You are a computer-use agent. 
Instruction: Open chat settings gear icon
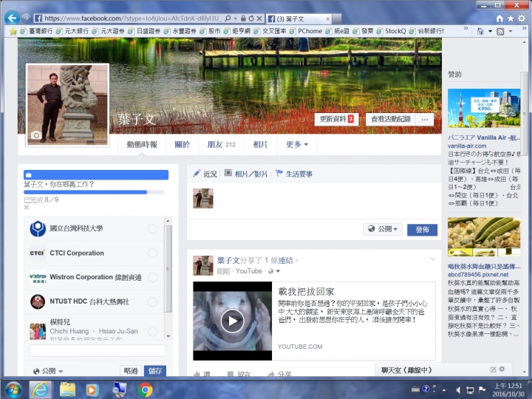pyautogui.click(x=502, y=369)
